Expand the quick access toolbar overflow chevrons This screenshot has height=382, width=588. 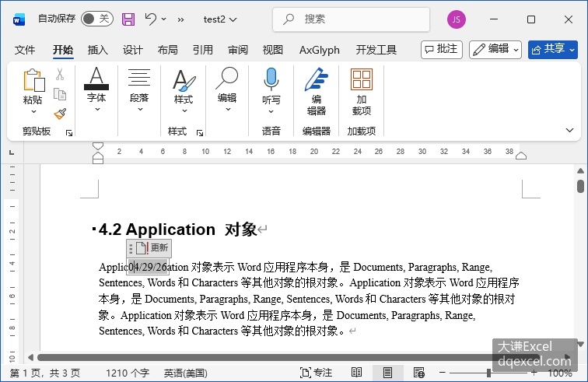(x=180, y=19)
